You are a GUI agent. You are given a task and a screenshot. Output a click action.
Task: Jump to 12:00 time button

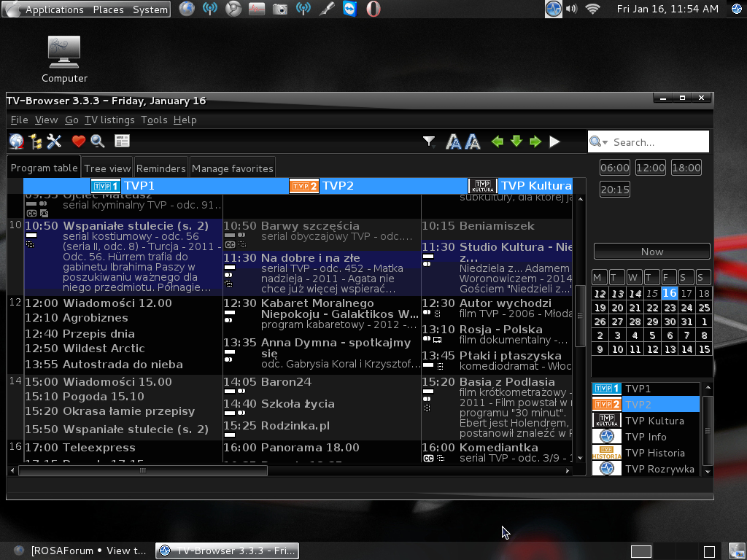[x=650, y=168]
